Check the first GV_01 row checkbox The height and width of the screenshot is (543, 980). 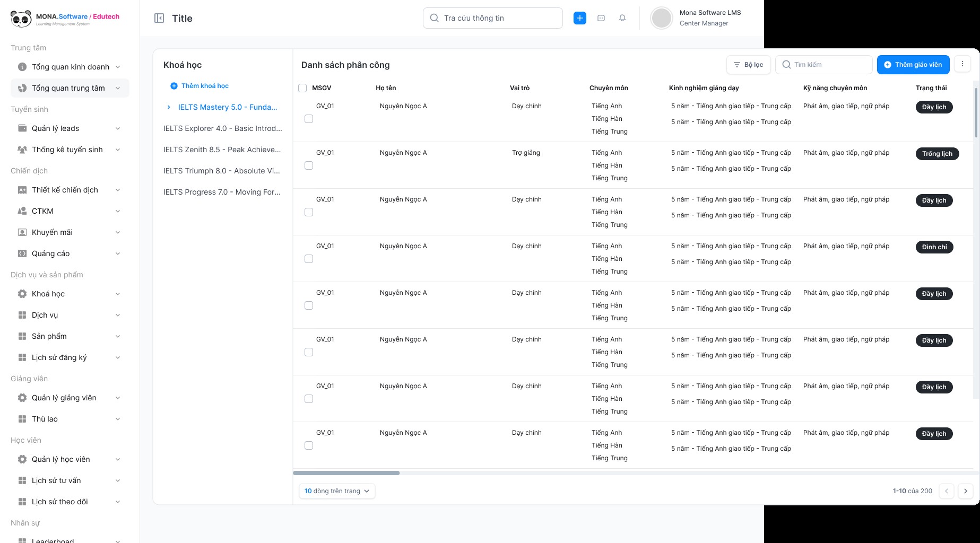309,119
